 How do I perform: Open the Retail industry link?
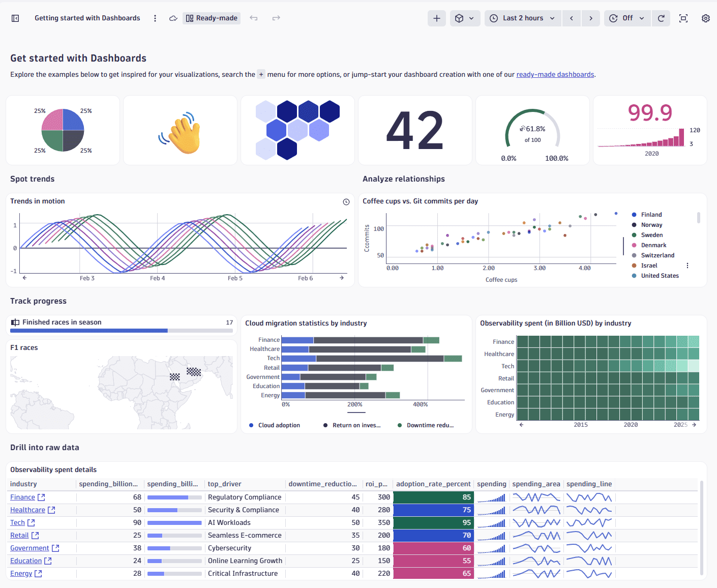click(19, 536)
